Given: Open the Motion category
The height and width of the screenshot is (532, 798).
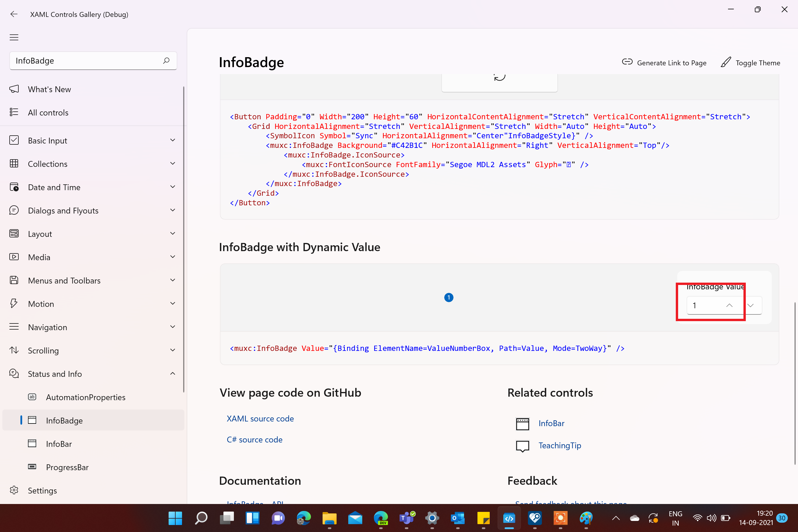Looking at the screenshot, I should point(41,304).
